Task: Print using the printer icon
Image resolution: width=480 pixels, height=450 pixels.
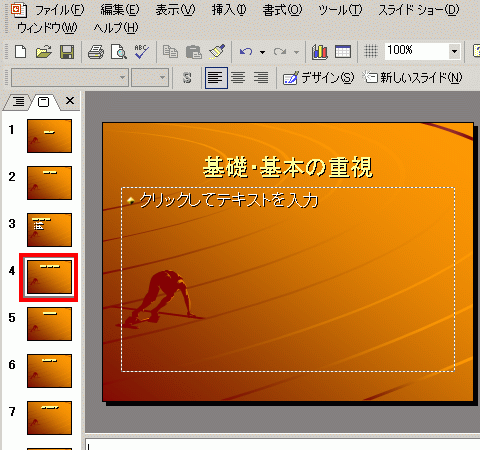Action: tap(96, 52)
